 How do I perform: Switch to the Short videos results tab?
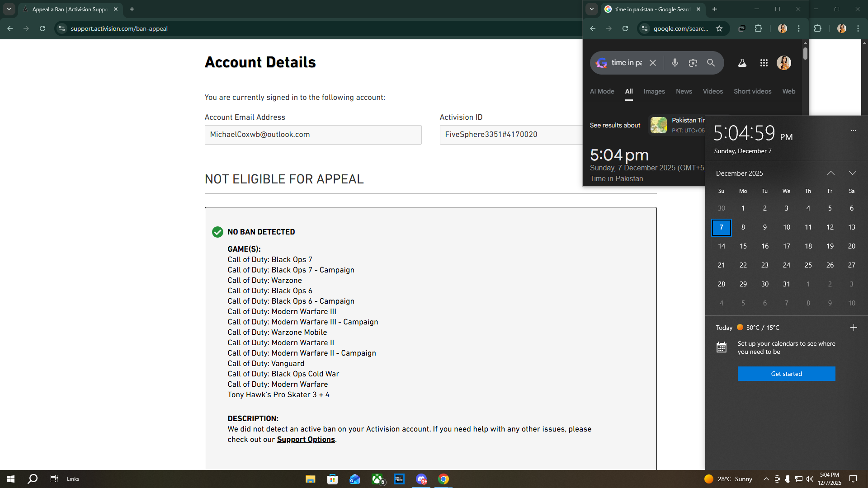coord(753,91)
